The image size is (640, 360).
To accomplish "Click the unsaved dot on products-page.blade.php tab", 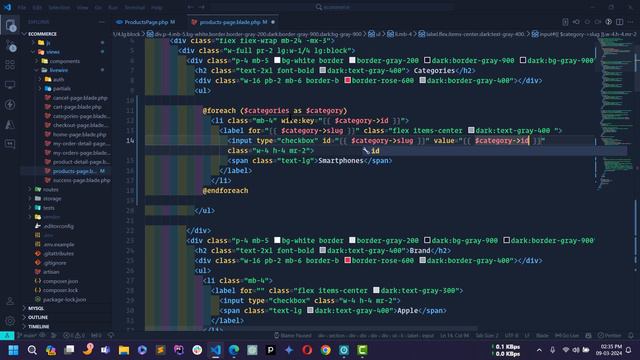I will coord(273,22).
